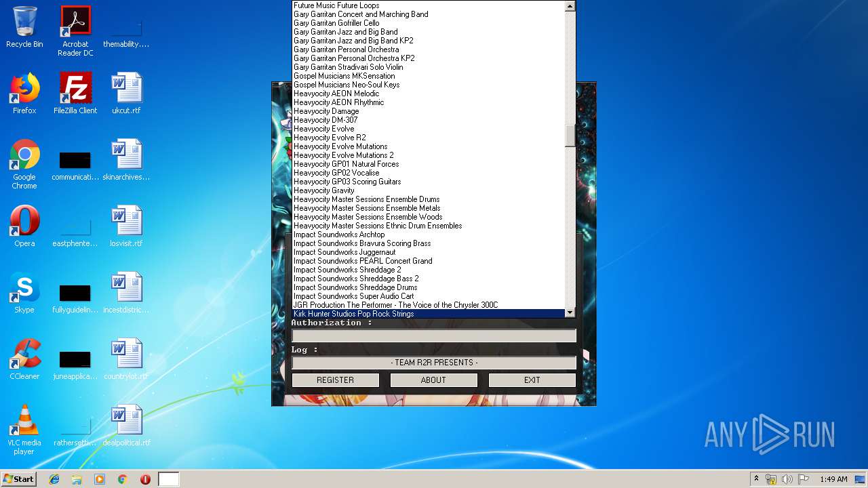This screenshot has height=488, width=868.
Task: Launch VLC media player shortcut
Action: pos(24,430)
